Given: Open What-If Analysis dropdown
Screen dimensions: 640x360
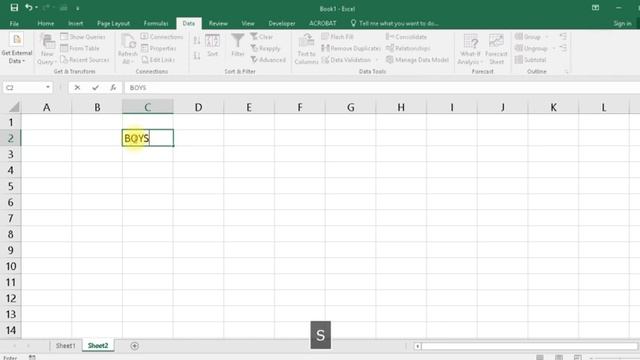Looking at the screenshot, I should tap(470, 49).
